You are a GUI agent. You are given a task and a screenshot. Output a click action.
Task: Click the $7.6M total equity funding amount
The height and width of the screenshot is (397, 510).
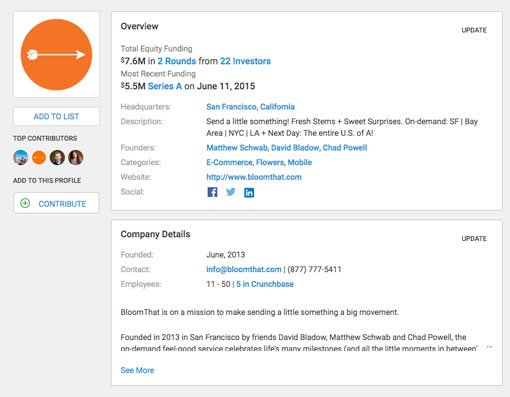[x=133, y=61]
